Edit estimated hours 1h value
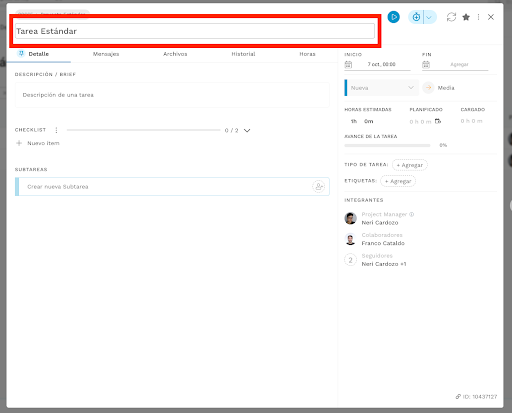 coord(354,121)
